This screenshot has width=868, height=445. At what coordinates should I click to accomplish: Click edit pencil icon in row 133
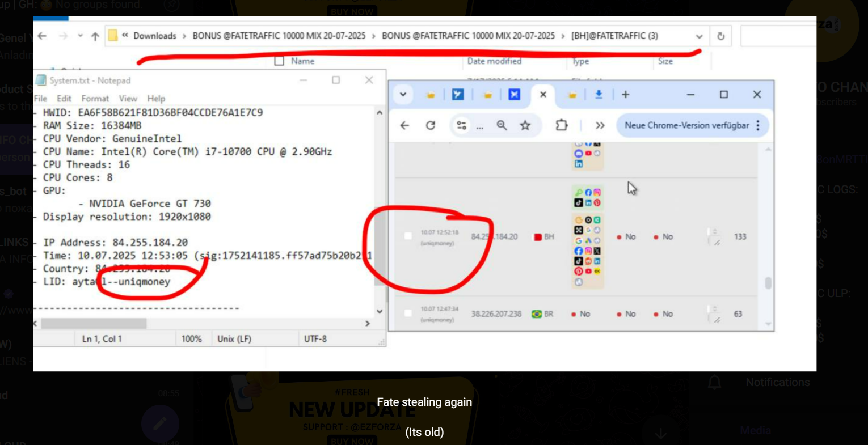(x=717, y=243)
